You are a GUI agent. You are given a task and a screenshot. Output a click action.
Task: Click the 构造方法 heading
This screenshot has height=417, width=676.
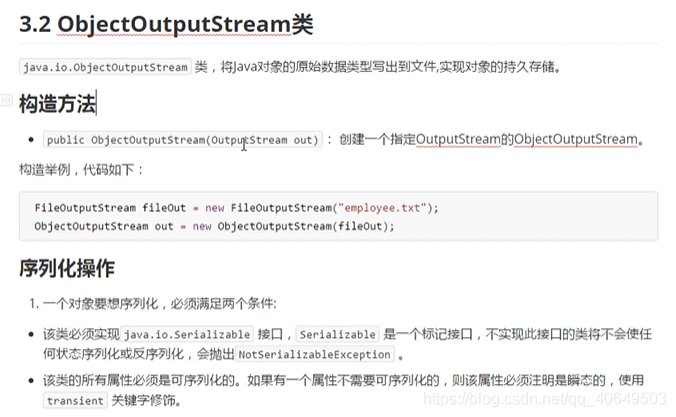click(x=57, y=104)
